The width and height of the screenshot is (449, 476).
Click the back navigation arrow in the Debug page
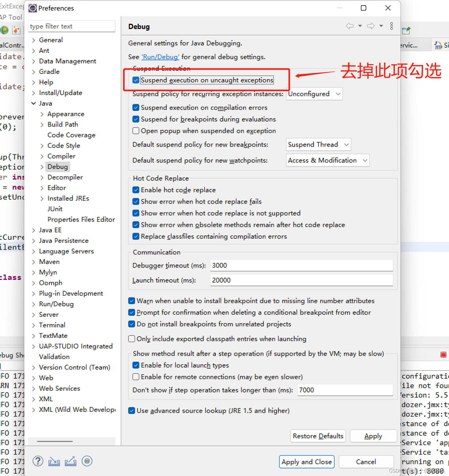point(350,26)
